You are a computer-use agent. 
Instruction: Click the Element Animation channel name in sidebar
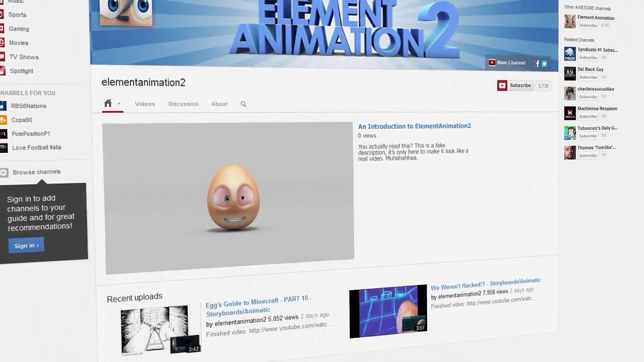point(596,18)
